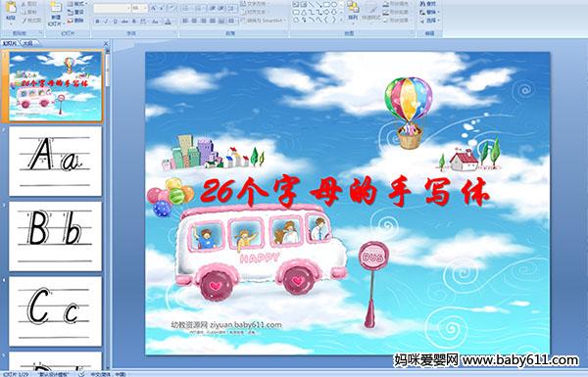Toggle Italic formatting

[x=106, y=22]
